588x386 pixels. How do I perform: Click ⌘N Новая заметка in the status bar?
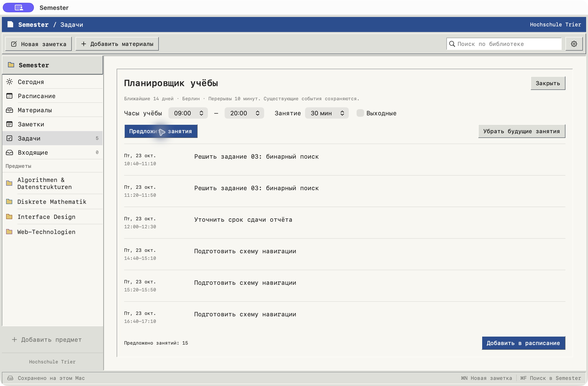pyautogui.click(x=486, y=378)
